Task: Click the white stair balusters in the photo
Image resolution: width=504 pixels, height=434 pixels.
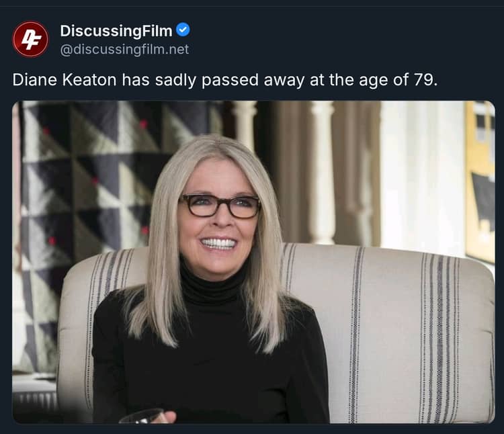Action: point(323,168)
